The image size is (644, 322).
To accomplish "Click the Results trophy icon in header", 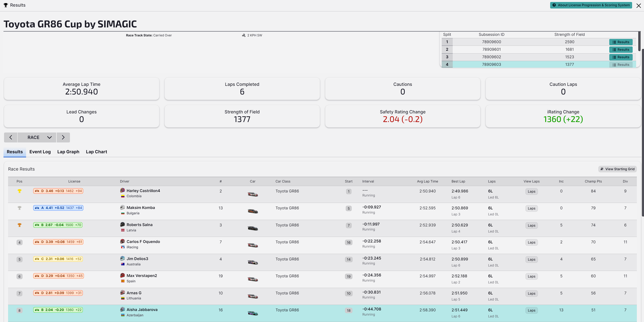I will click(x=6, y=5).
